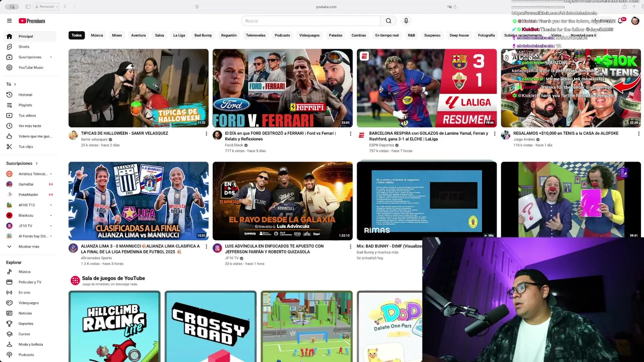Open Shorts in the sidebar

pos(30,47)
